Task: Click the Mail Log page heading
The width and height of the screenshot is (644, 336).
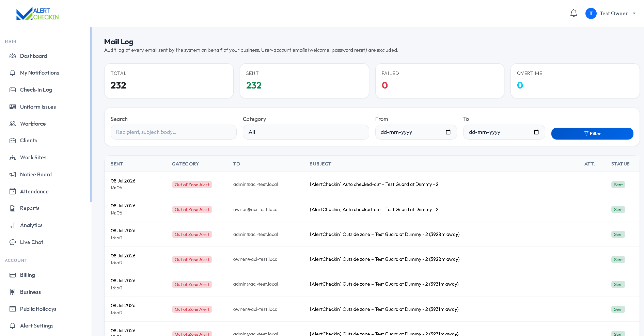Action: (x=119, y=42)
